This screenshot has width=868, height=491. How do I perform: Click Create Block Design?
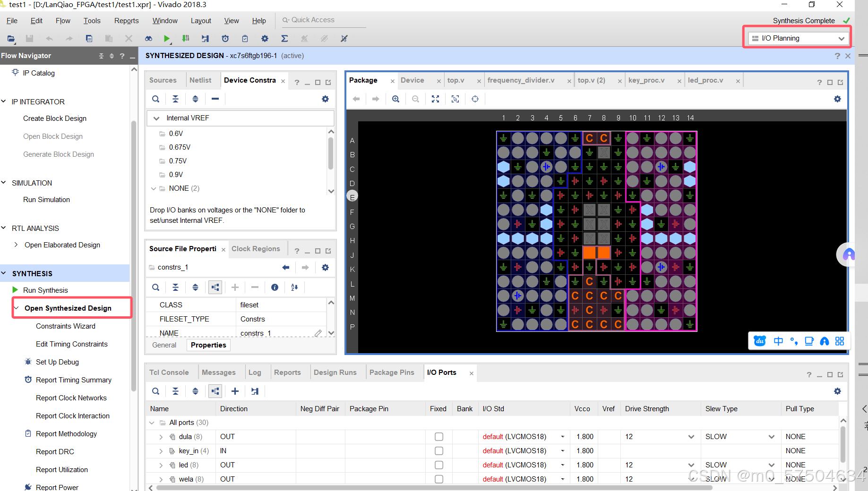tap(55, 119)
